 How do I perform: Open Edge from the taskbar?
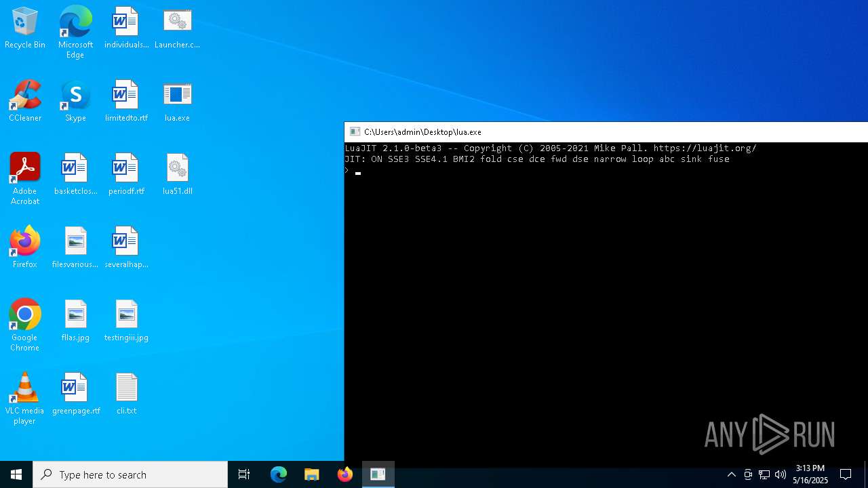tap(279, 474)
